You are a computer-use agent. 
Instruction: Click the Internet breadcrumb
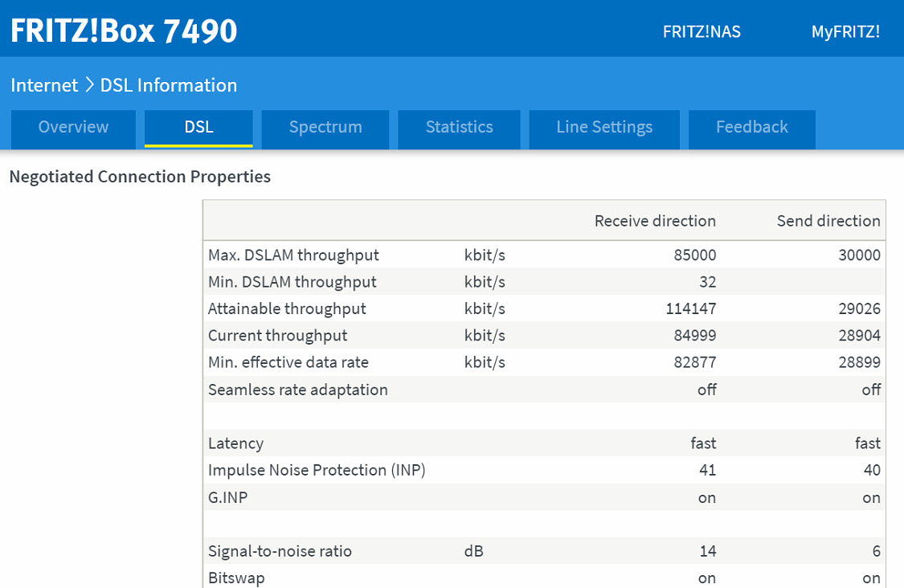[44, 85]
